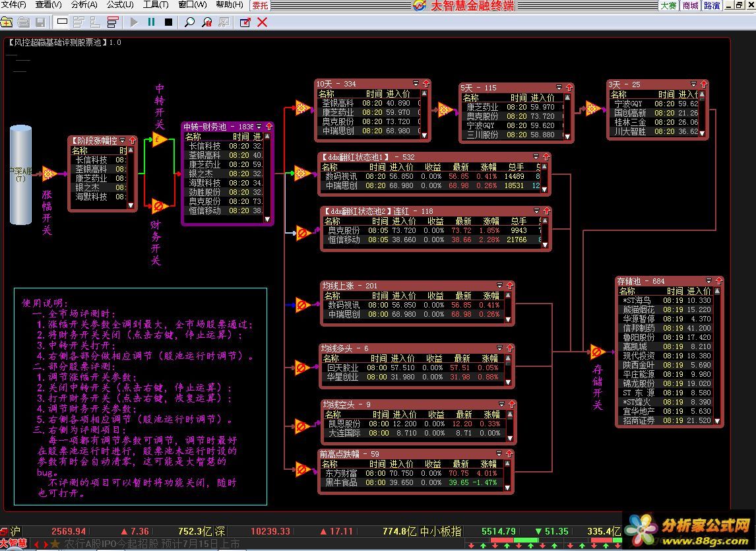Image resolution: width=756 pixels, height=551 pixels.
Task: Toggle filter node feeding 3天 pool
Action: coord(592,109)
